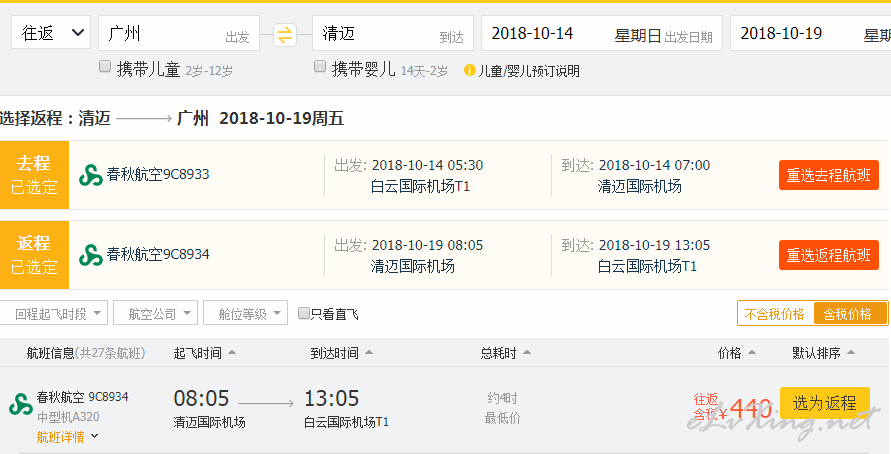Open 舱位等级 cabin class dropdown
The height and width of the screenshot is (454, 891).
245,313
